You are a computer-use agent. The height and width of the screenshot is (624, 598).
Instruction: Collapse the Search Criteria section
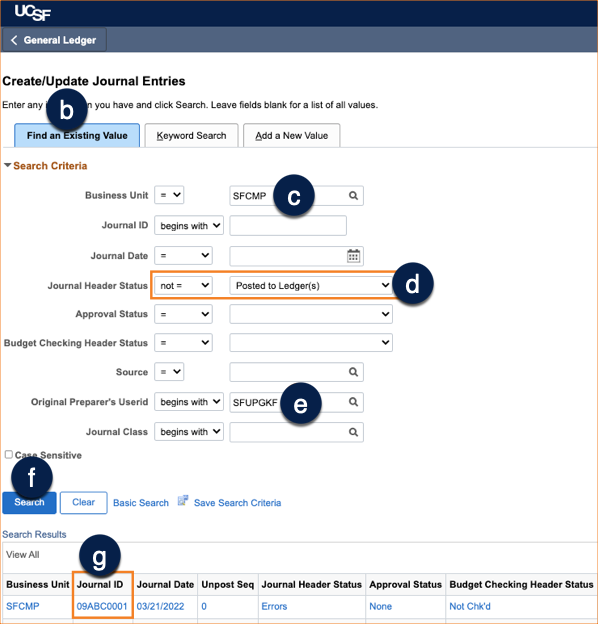7,165
